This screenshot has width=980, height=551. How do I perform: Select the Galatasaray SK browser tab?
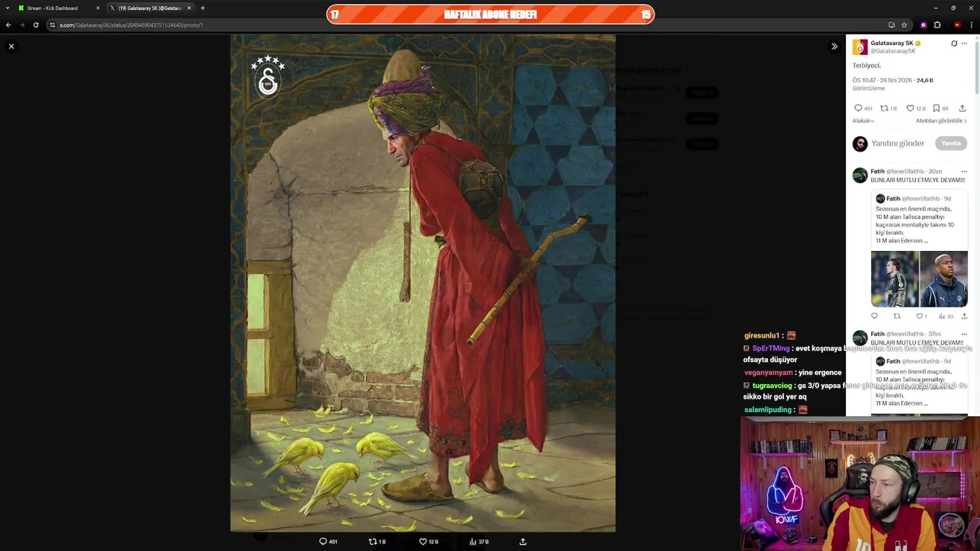[149, 8]
